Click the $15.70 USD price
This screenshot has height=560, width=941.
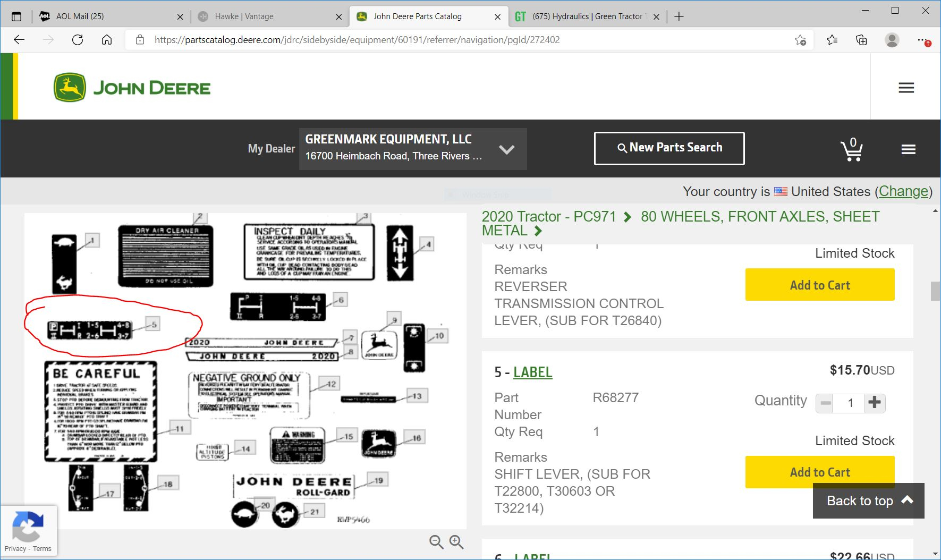pos(862,370)
